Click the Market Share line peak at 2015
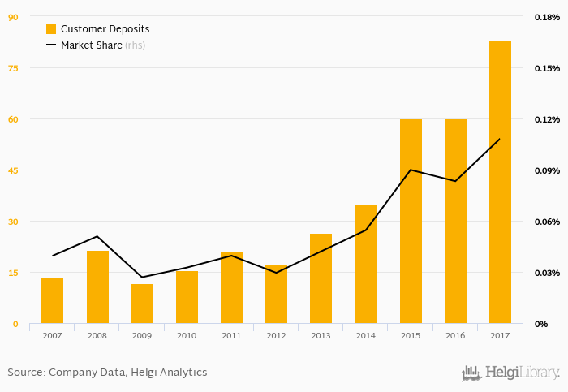Screen dimensions: 568x392 [x=411, y=170]
